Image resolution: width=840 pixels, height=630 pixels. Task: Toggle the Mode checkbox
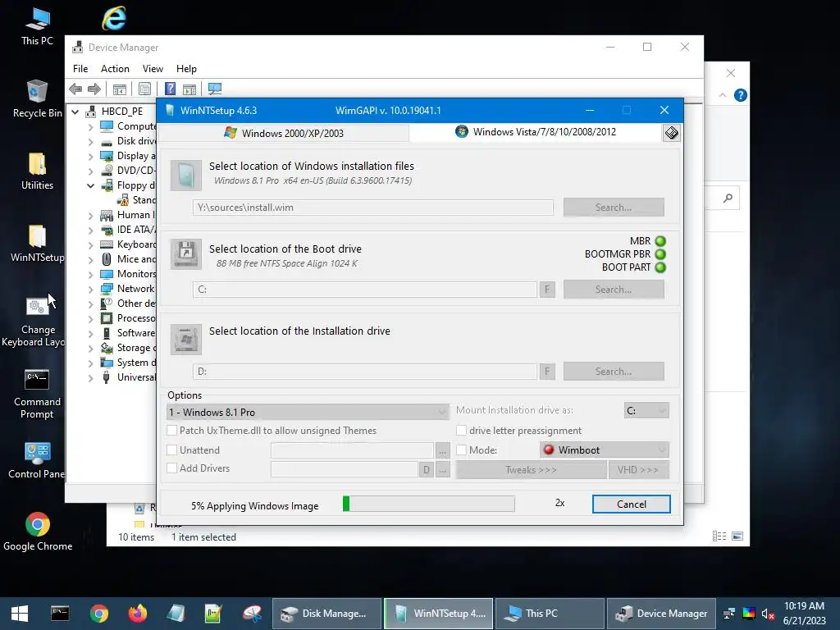point(461,450)
